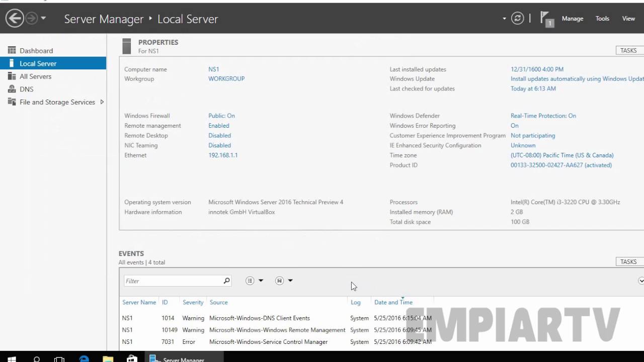Click the DNS role icon

click(x=12, y=89)
